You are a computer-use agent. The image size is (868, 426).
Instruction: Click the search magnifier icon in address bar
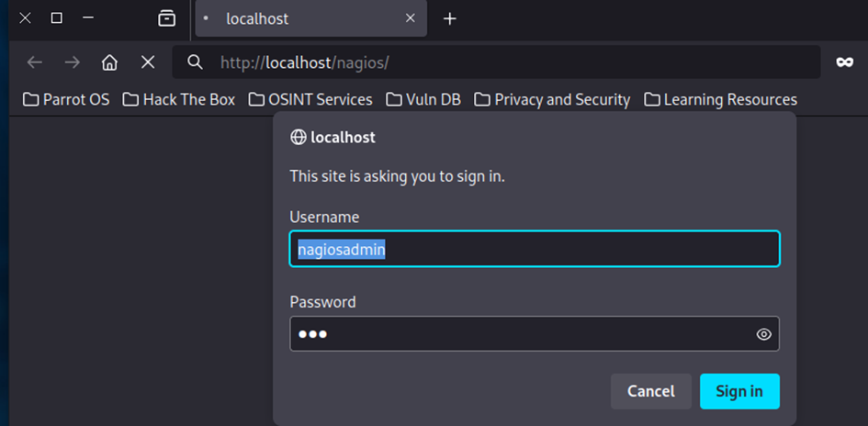(x=195, y=62)
